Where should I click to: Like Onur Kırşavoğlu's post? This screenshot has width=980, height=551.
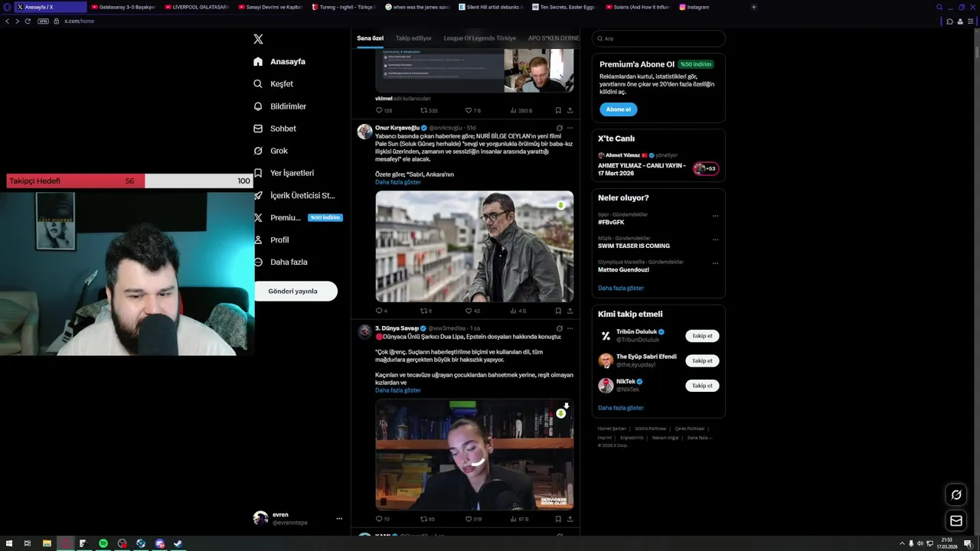coord(472,311)
